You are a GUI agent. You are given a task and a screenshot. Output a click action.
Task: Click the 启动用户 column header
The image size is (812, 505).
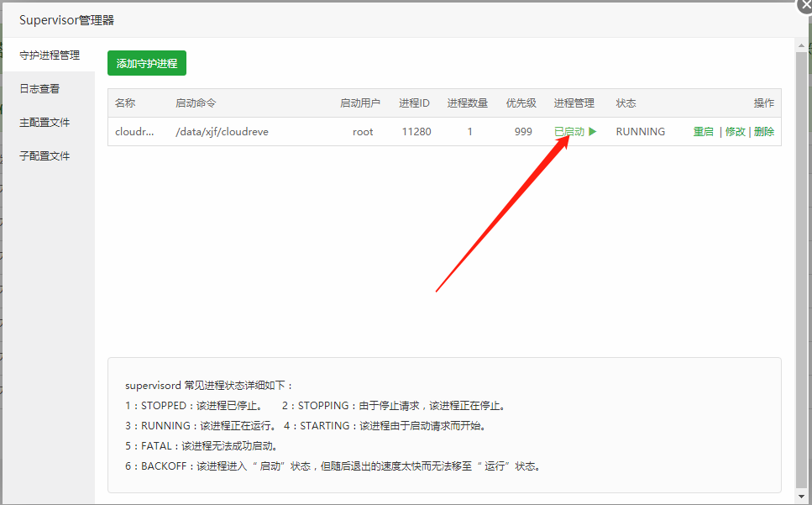360,103
